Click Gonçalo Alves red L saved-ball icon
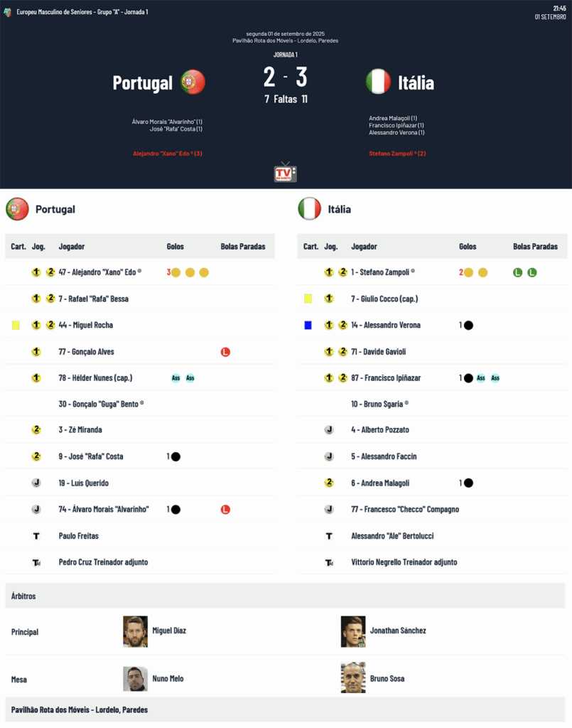Image resolution: width=572 pixels, height=728 pixels. coord(225,352)
